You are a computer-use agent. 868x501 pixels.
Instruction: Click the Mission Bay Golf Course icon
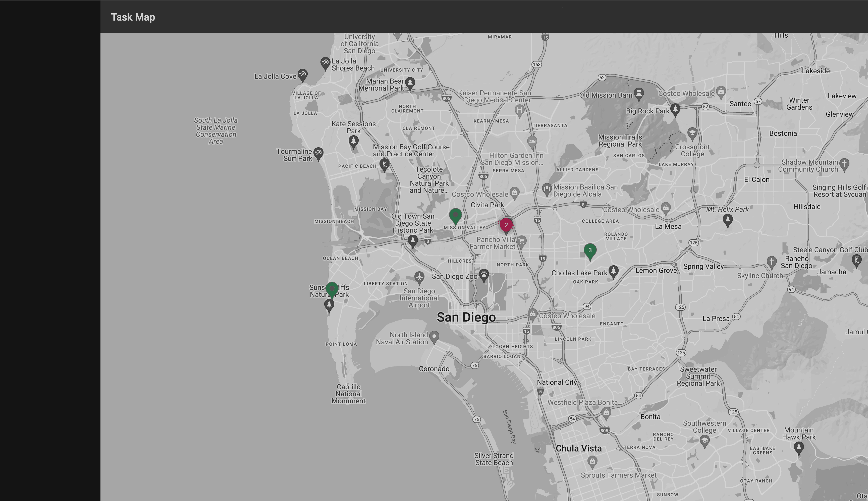coord(384,164)
